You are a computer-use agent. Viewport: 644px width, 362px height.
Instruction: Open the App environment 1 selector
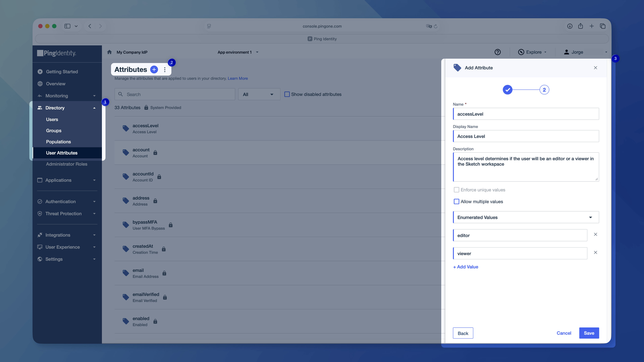pos(238,52)
